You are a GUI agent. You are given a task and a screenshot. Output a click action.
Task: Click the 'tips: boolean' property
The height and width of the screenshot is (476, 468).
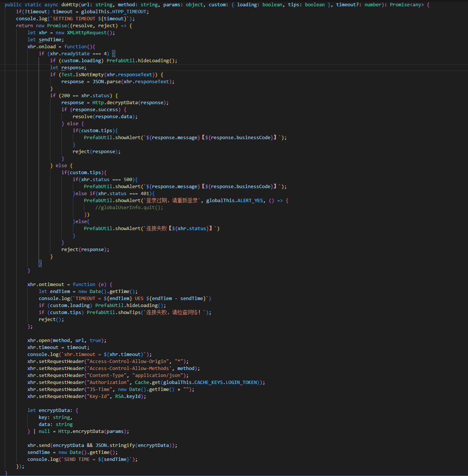[x=306, y=5]
